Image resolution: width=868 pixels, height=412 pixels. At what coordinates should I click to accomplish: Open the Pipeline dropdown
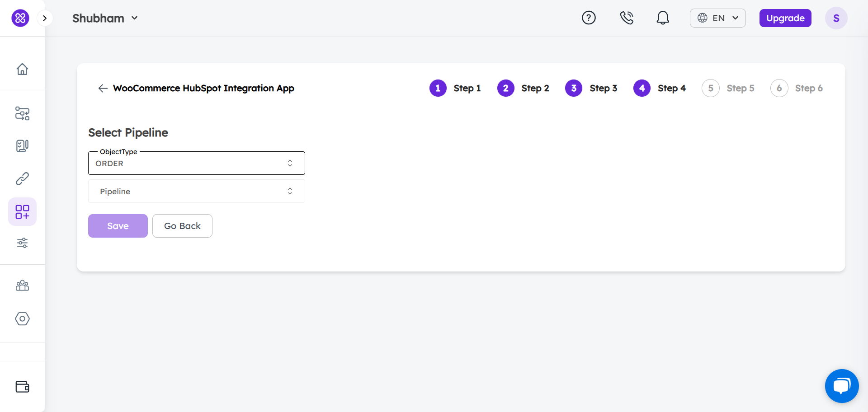197,191
